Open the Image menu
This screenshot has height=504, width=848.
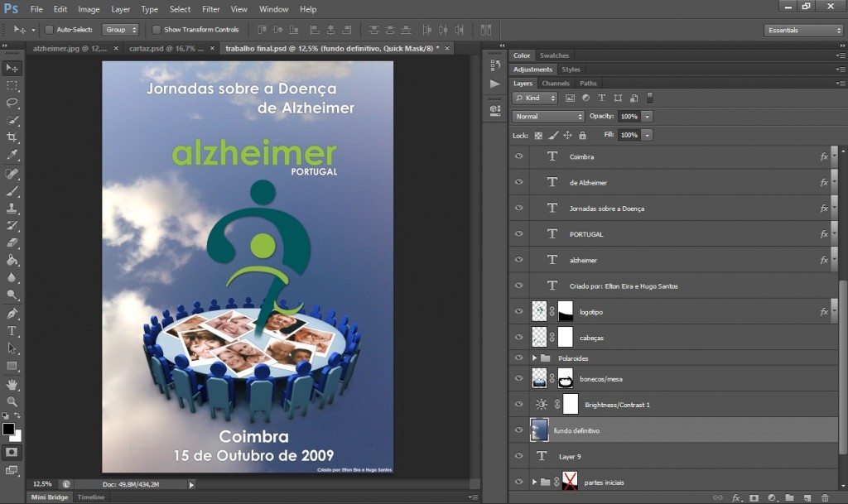(x=88, y=9)
